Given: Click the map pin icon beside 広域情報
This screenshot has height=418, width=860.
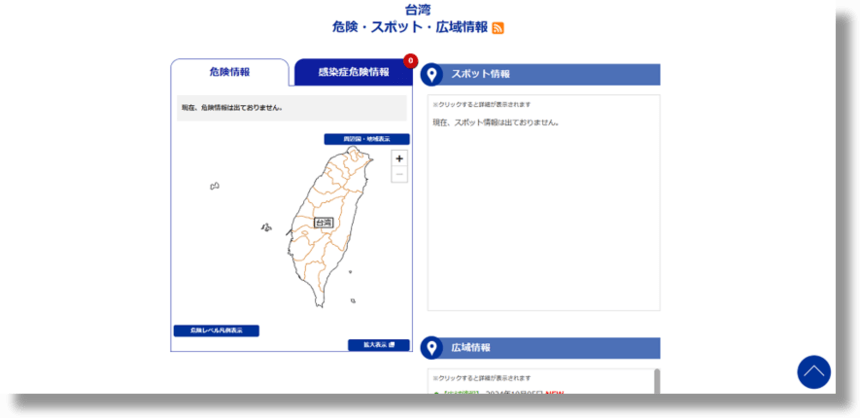Looking at the screenshot, I should [432, 348].
